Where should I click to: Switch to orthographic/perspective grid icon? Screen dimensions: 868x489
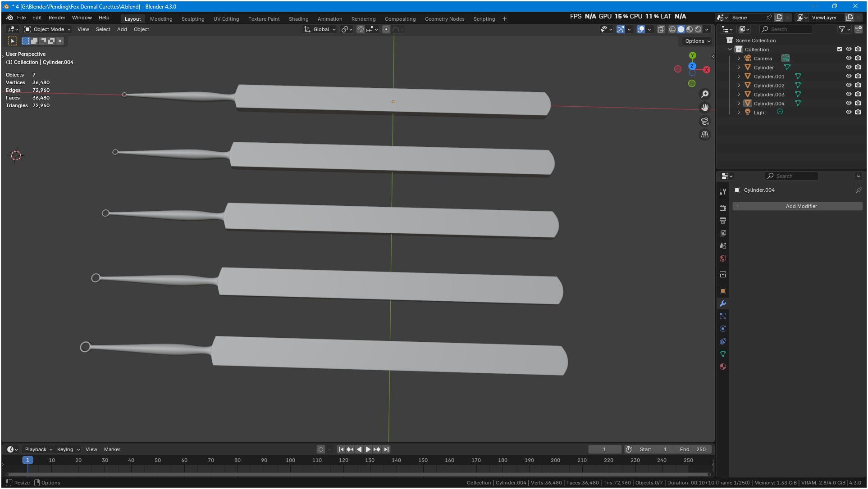click(705, 135)
